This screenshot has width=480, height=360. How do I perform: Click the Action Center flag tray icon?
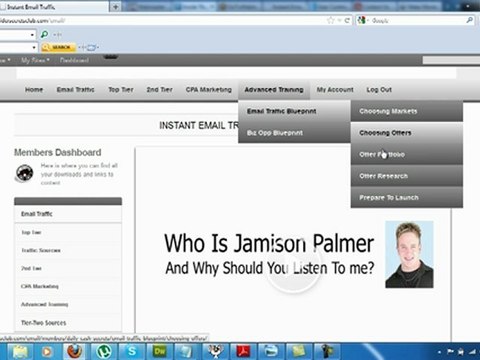450,351
